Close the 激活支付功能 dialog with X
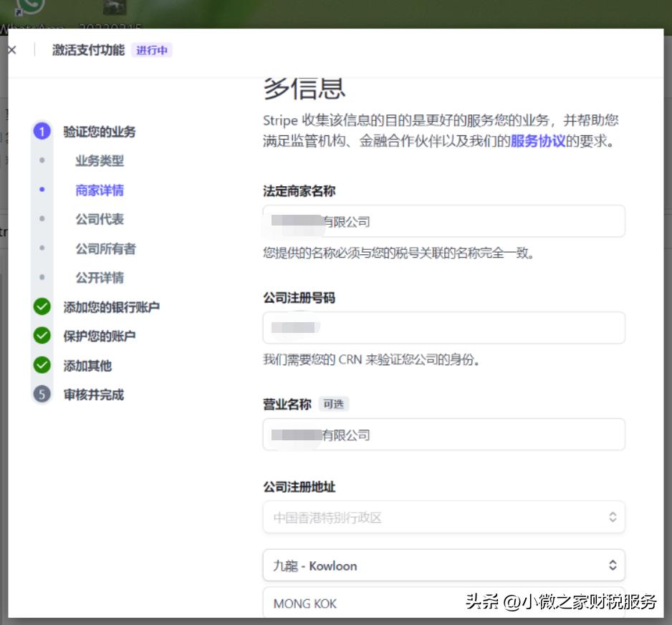This screenshot has height=625, width=672. click(11, 49)
